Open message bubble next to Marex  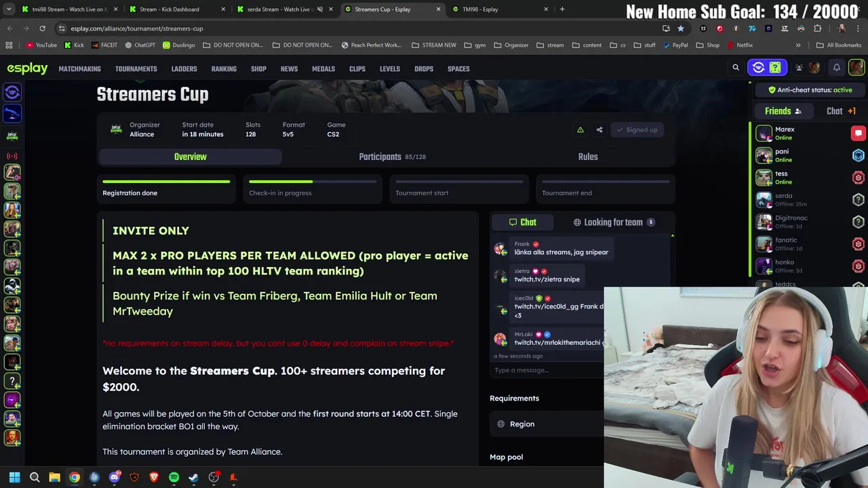coord(858,134)
